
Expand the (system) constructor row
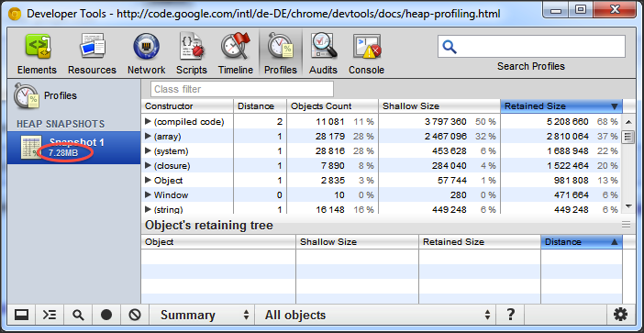pos(149,151)
